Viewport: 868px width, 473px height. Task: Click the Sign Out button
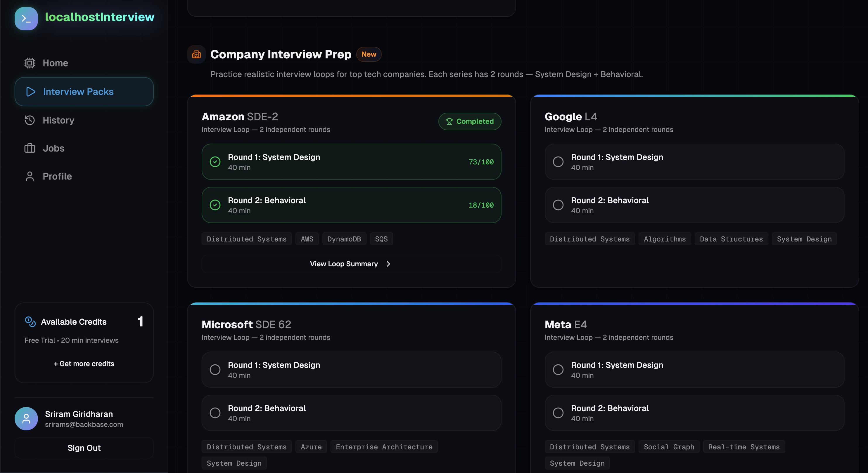pos(84,448)
